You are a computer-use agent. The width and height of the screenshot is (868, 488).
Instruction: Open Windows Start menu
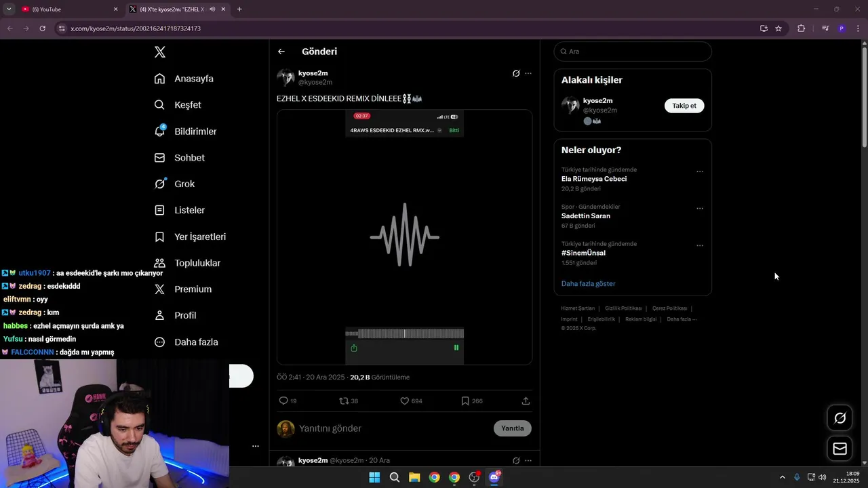(374, 477)
